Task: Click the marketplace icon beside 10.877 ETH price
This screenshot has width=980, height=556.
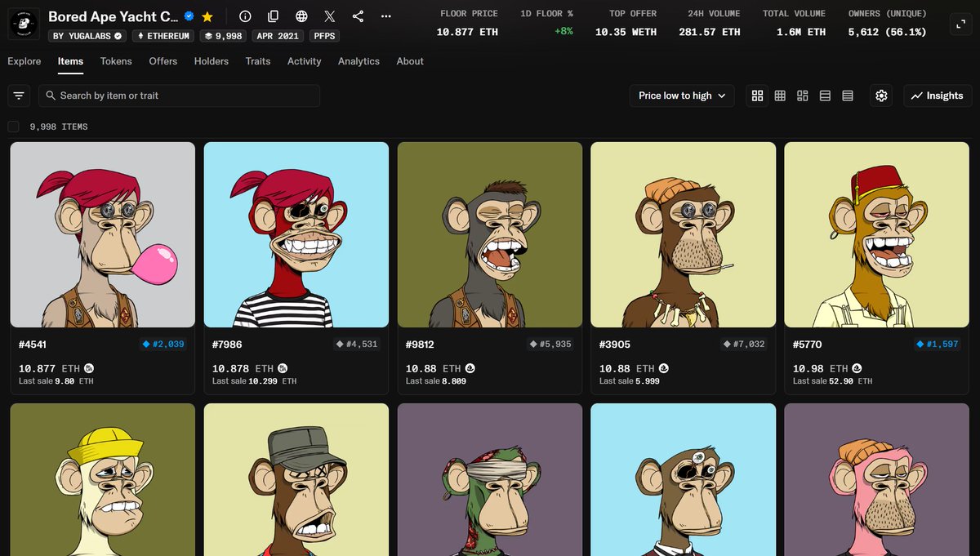Action: 89,369
